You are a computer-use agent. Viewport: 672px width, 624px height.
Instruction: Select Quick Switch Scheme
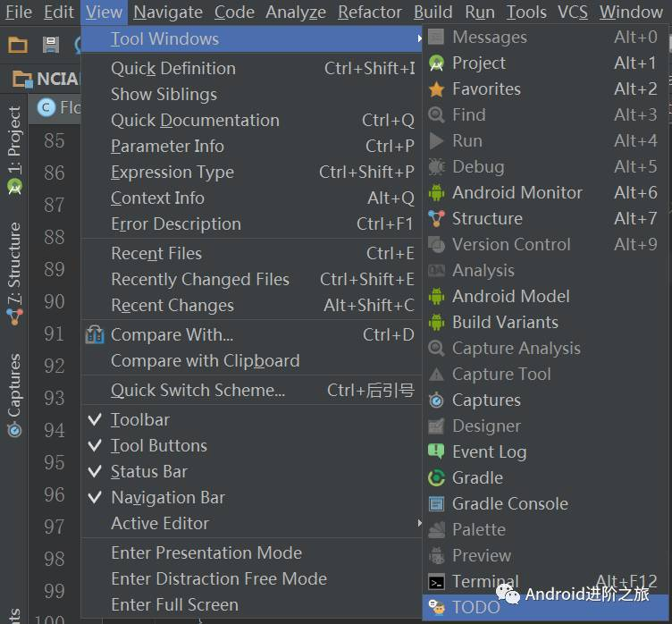click(252, 391)
